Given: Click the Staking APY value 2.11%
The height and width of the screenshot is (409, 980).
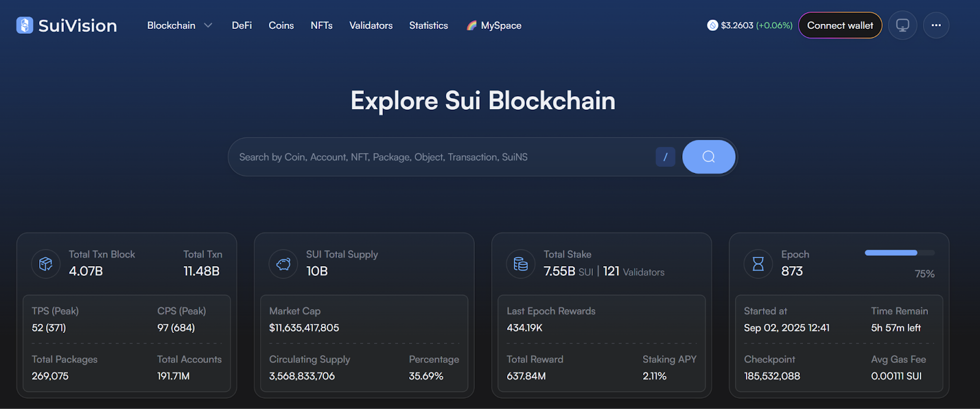Looking at the screenshot, I should coord(655,376).
